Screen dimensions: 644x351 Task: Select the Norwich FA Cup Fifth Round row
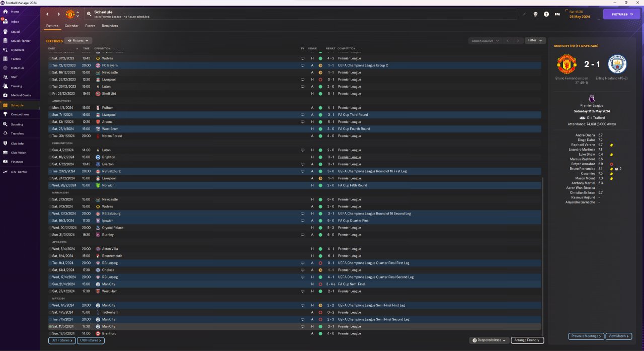295,185
